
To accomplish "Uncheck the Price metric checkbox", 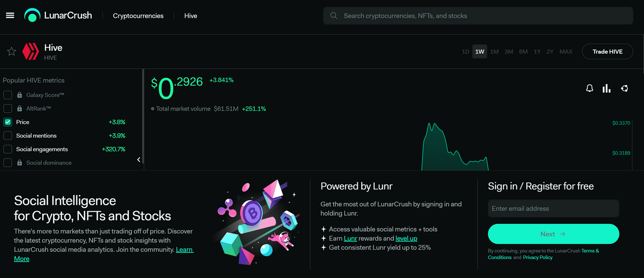I will click(x=8, y=122).
